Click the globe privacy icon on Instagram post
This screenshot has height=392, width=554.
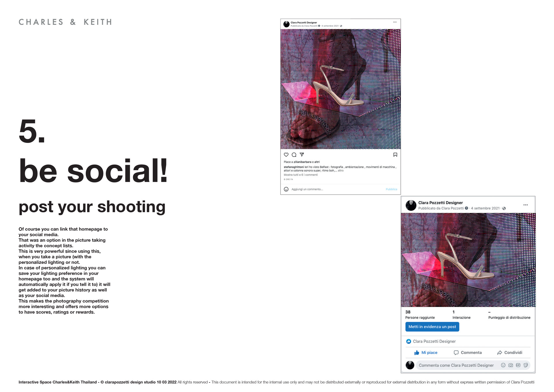[341, 26]
